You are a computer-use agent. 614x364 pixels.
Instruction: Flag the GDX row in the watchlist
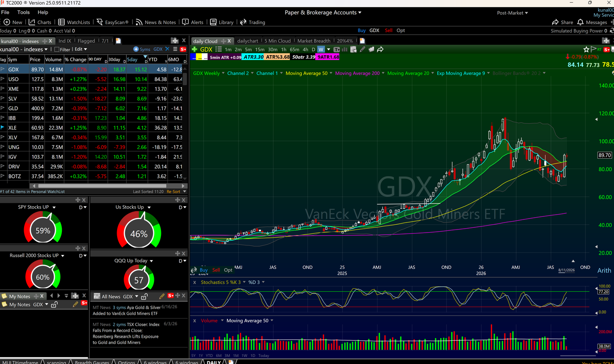(3, 70)
